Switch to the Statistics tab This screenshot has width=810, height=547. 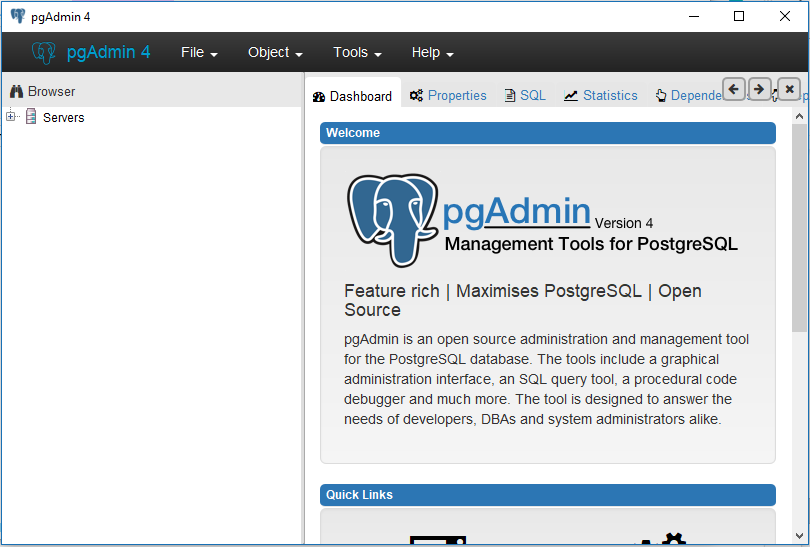pyautogui.click(x=600, y=96)
